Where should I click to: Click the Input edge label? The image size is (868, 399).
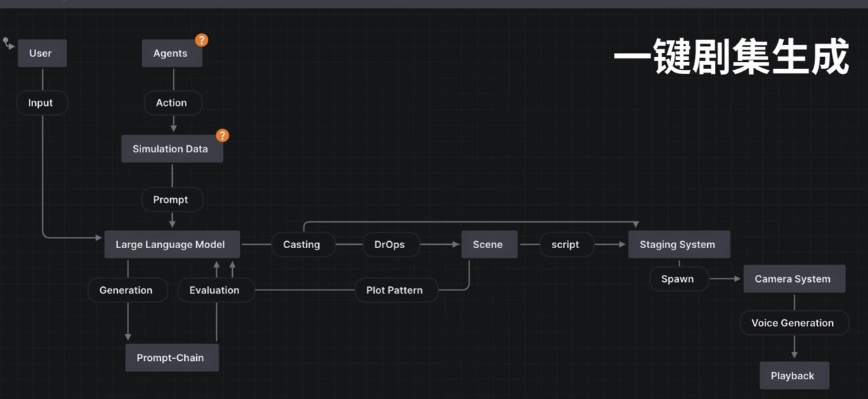(42, 103)
